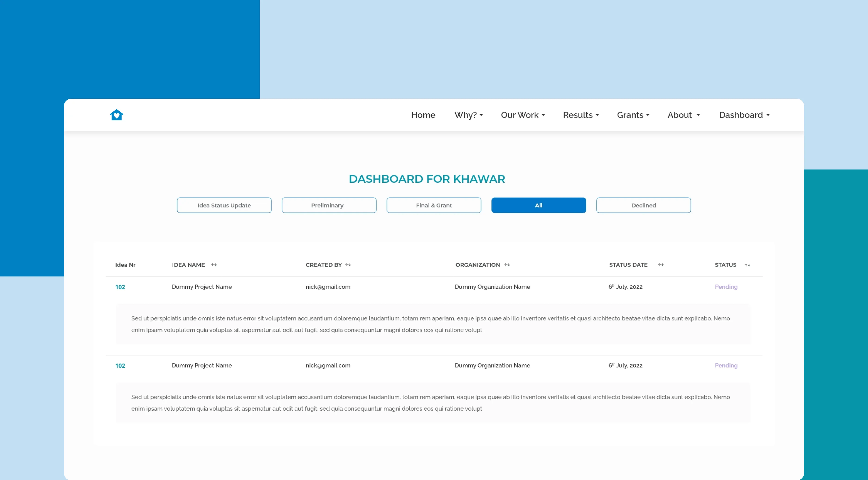Sort table by Status Date arrows
The width and height of the screenshot is (868, 480).
[661, 265]
